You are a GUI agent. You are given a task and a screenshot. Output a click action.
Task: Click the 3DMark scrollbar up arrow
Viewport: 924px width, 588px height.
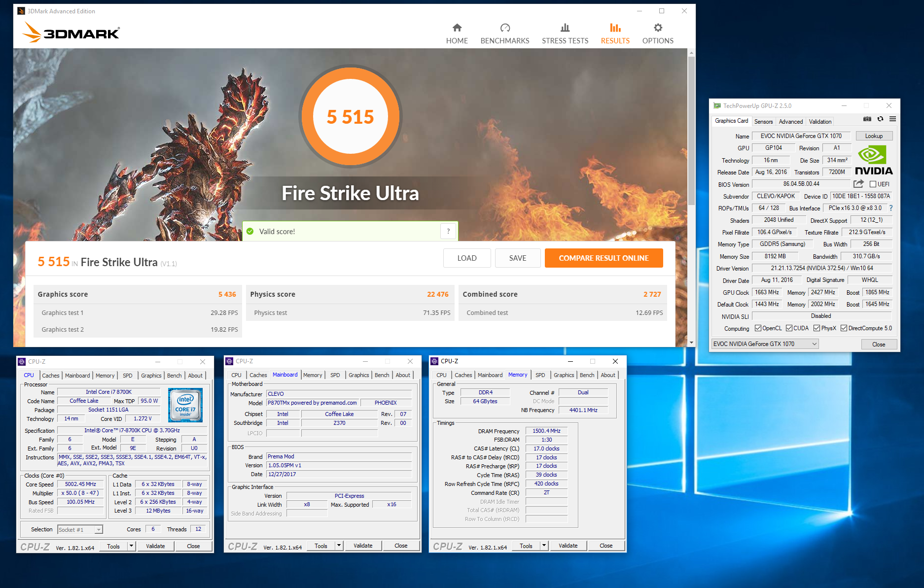click(x=691, y=52)
